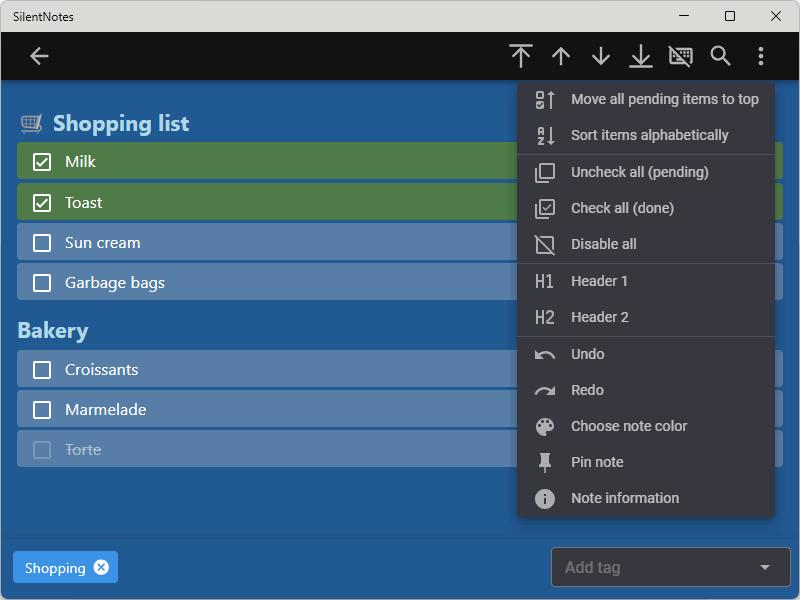The width and height of the screenshot is (800, 600).
Task: Click the move item down arrow
Action: pos(601,56)
